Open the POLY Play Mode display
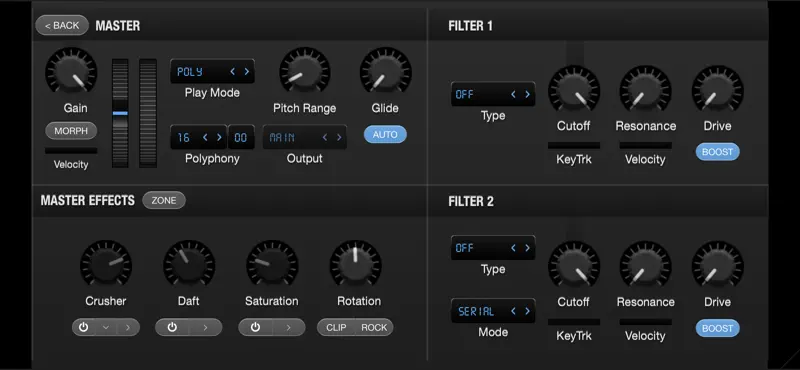 pos(212,71)
